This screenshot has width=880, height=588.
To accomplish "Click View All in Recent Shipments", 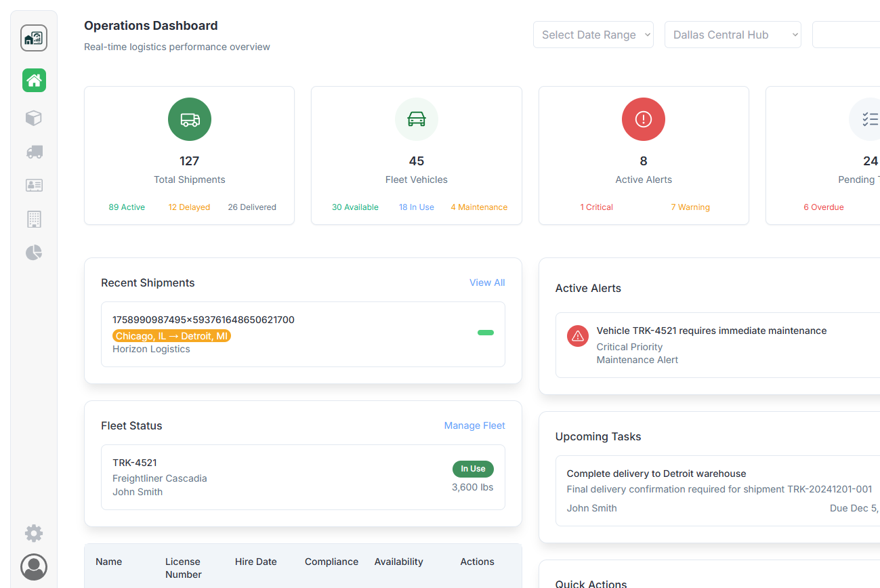I will click(x=487, y=282).
